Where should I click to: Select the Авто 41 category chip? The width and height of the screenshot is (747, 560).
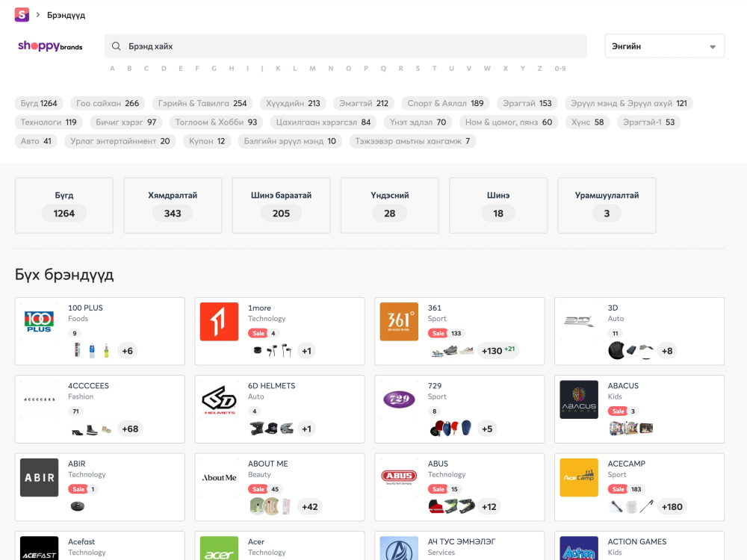pos(36,141)
